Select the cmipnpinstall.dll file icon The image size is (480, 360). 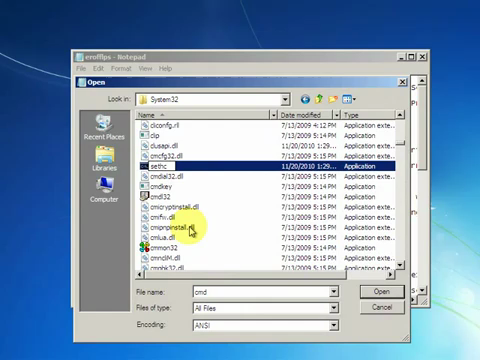point(144,227)
